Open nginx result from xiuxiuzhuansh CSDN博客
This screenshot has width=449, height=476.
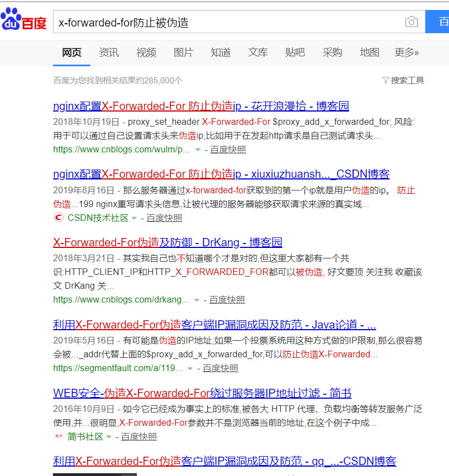coord(221,174)
